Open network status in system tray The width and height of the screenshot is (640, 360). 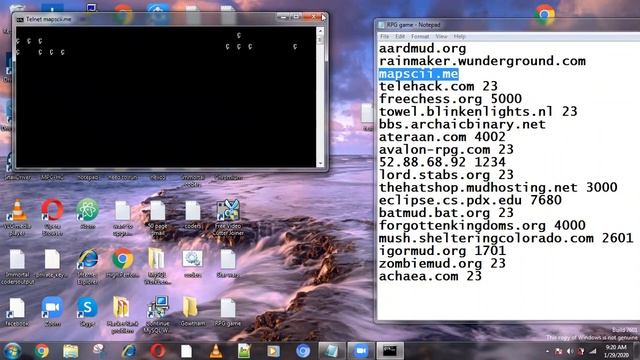pos(592,351)
